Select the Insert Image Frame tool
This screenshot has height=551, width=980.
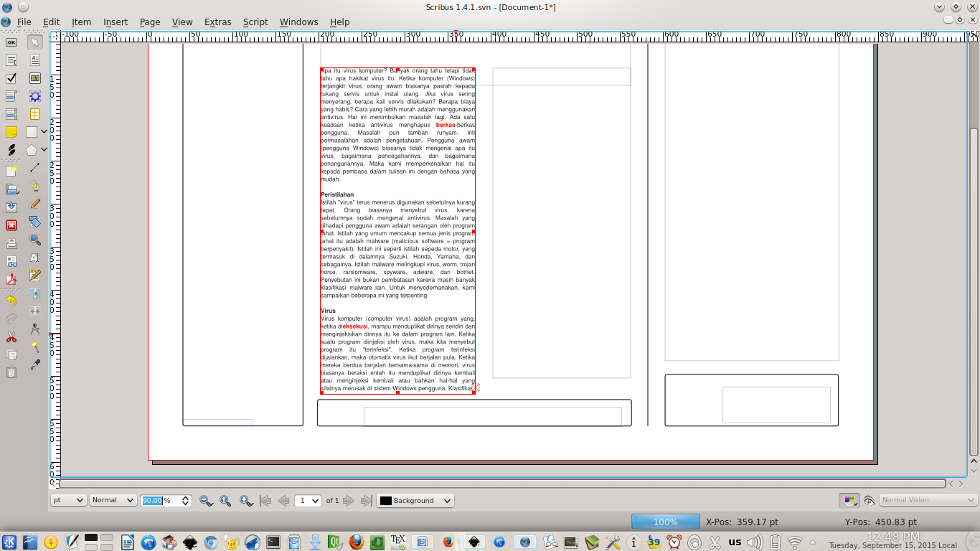(x=34, y=78)
